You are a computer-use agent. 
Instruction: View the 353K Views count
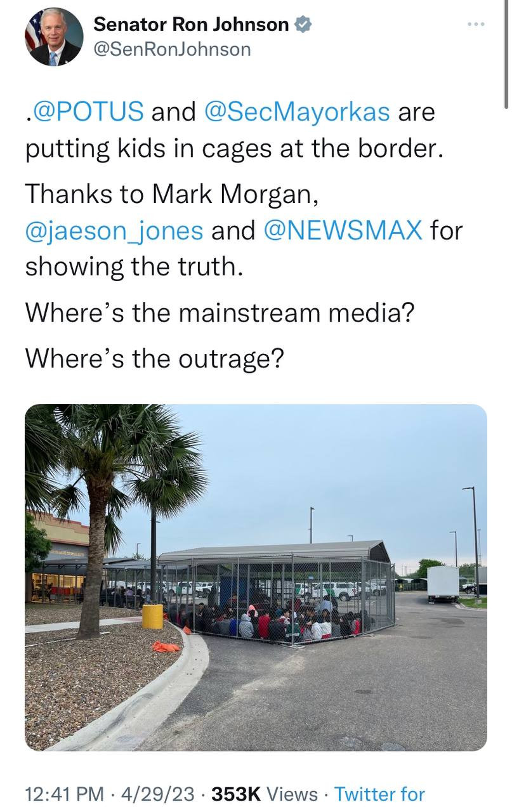[265, 794]
